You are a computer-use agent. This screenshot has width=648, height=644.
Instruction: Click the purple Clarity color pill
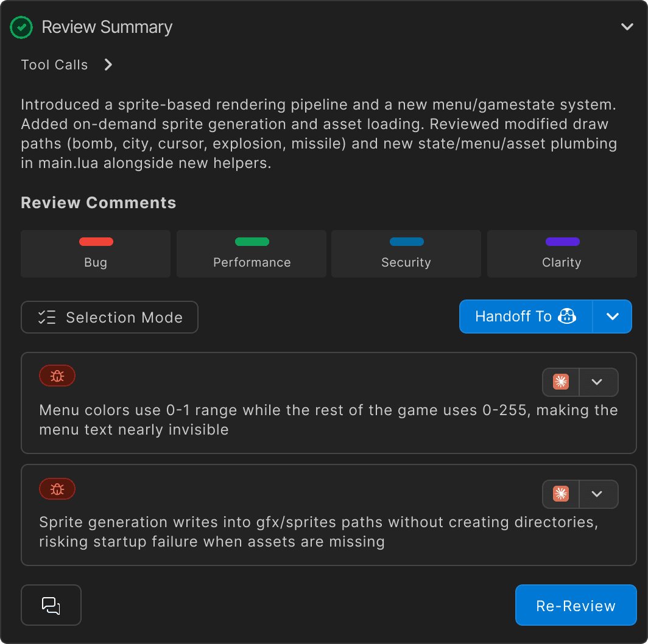point(563,242)
